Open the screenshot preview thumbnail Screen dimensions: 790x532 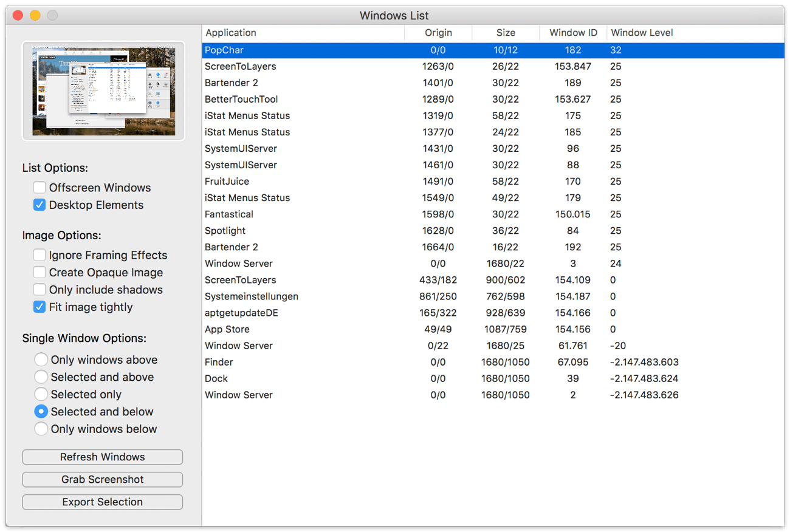pyautogui.click(x=103, y=91)
